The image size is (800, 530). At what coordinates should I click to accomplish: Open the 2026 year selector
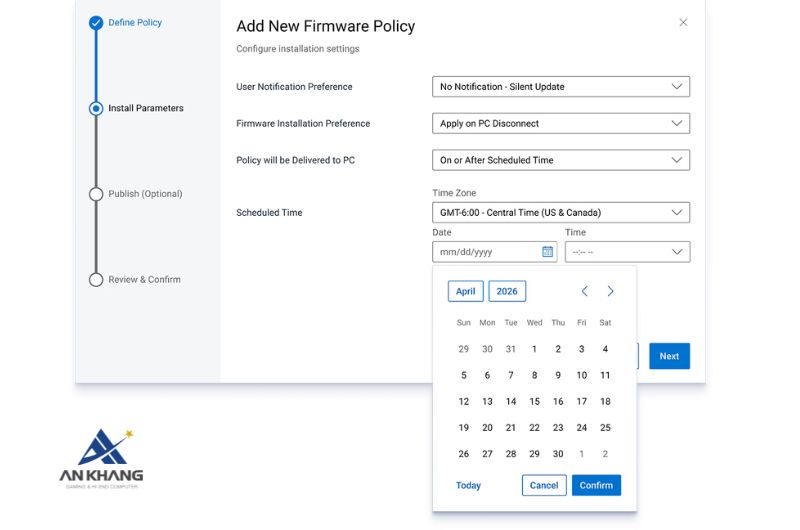pos(507,291)
